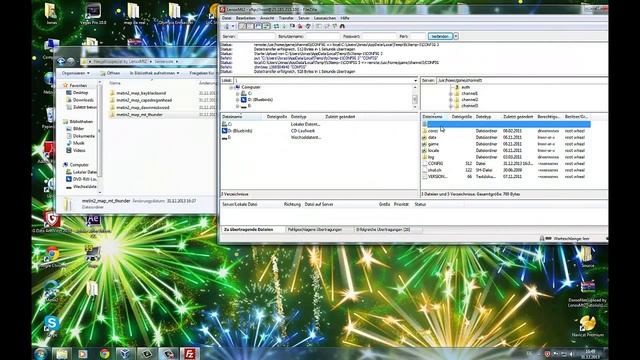Click the FileZilla binoculars search icon

click(342, 26)
